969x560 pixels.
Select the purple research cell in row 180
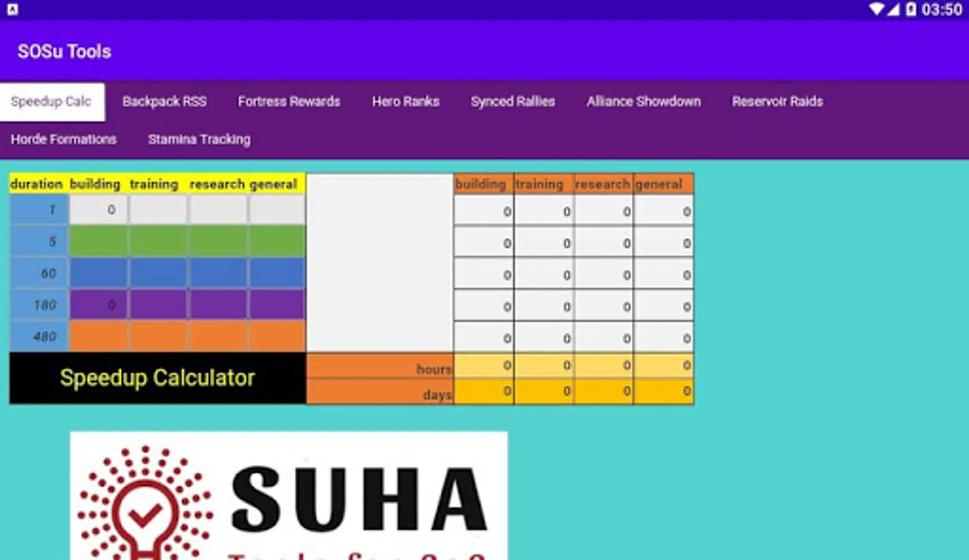point(218,305)
